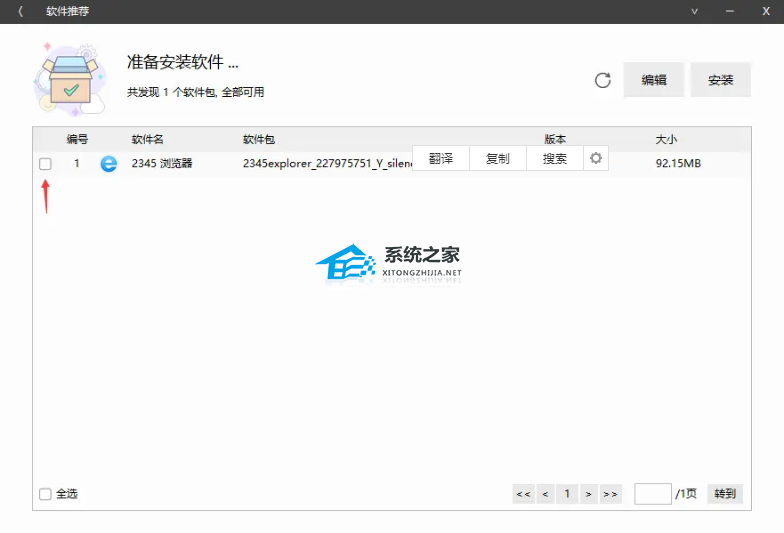Click the 编辑 button
The image size is (784, 533).
coord(654,80)
